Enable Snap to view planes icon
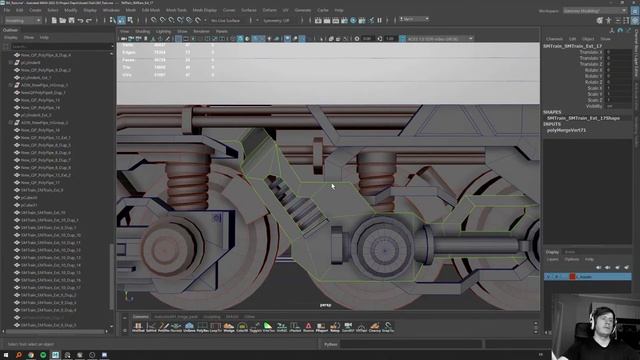The width and height of the screenshot is (640, 360). [x=189, y=20]
